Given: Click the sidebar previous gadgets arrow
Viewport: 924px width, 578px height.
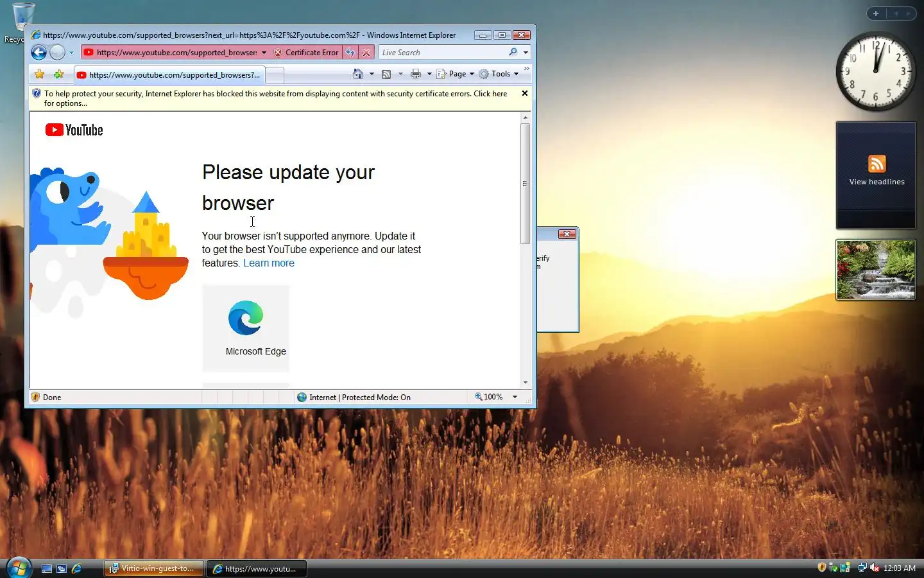Looking at the screenshot, I should pyautogui.click(x=896, y=13).
